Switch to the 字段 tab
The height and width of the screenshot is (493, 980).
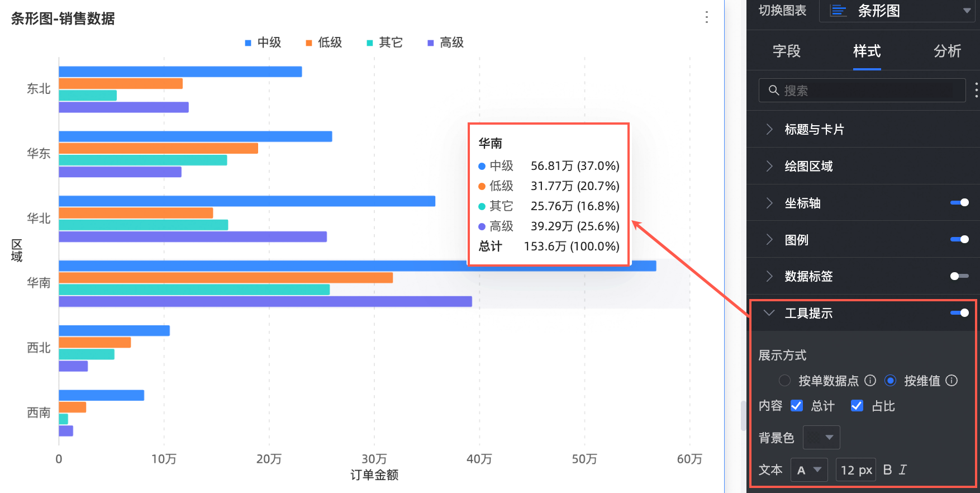pyautogui.click(x=786, y=51)
